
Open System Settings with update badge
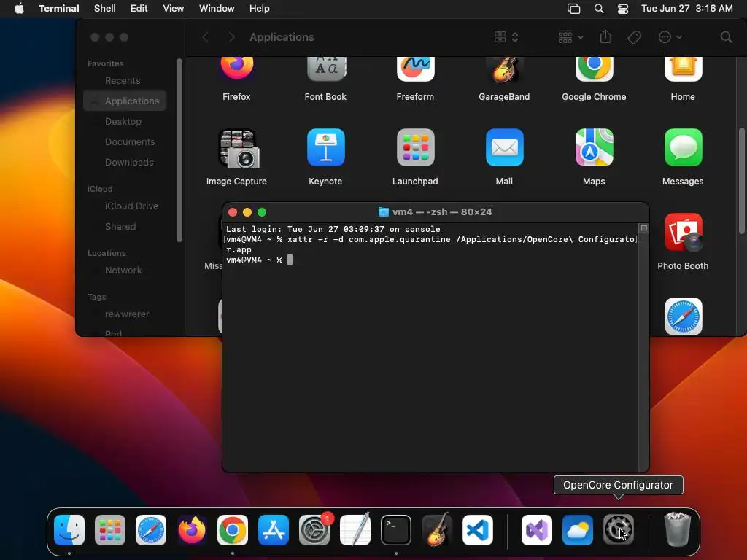314,530
